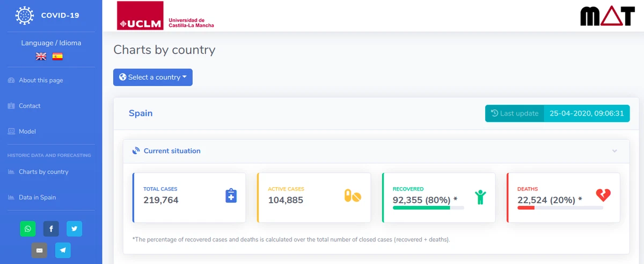Screen dimensions: 644x264
Task: Share via the WhatsApp icon
Action: tap(28, 229)
